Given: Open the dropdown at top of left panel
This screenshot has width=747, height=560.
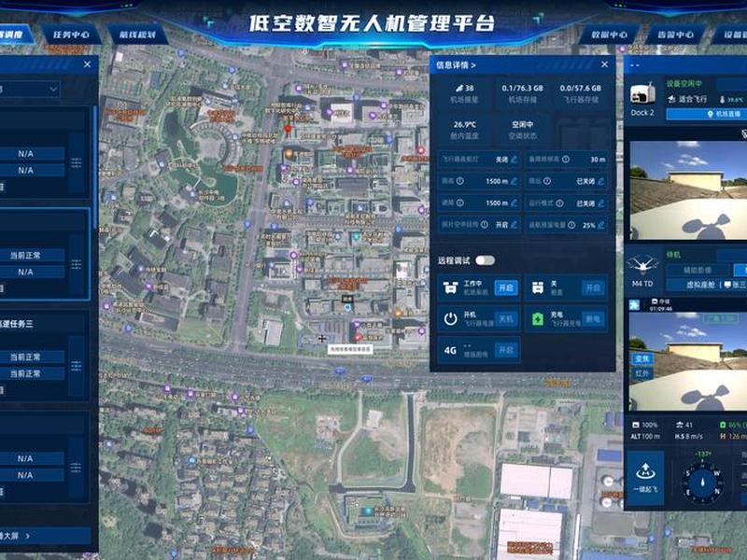Looking at the screenshot, I should click(x=30, y=89).
